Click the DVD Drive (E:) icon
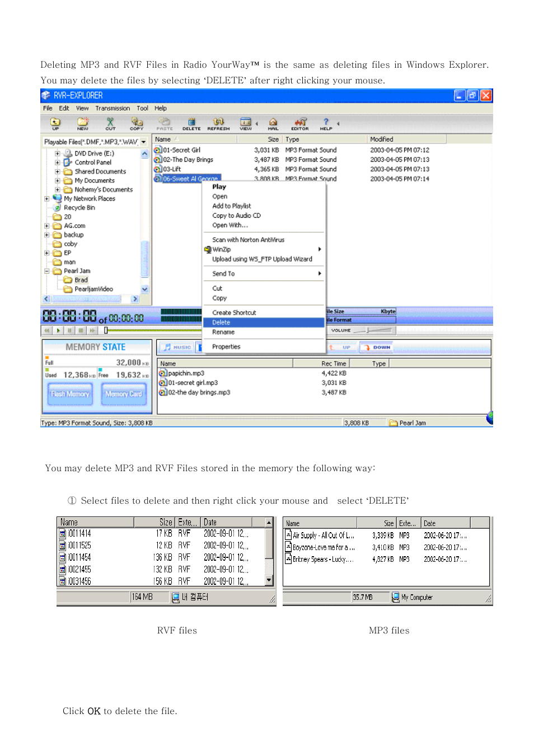 pyautogui.click(x=68, y=153)
